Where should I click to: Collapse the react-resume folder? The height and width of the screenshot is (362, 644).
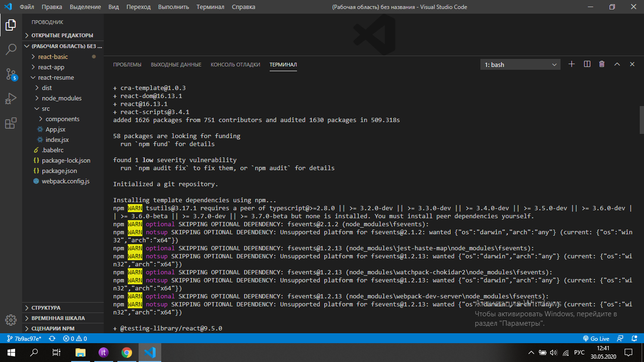coord(63,77)
